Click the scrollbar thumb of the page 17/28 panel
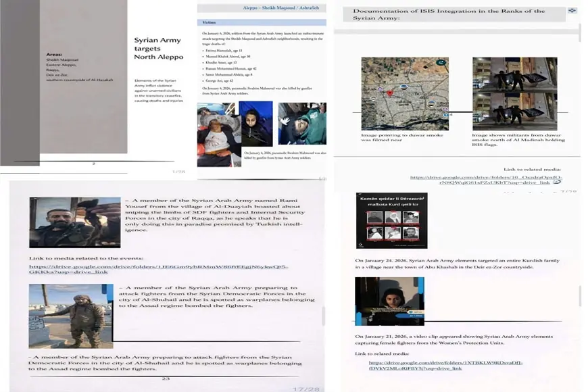588x392 pixels. 324,315
